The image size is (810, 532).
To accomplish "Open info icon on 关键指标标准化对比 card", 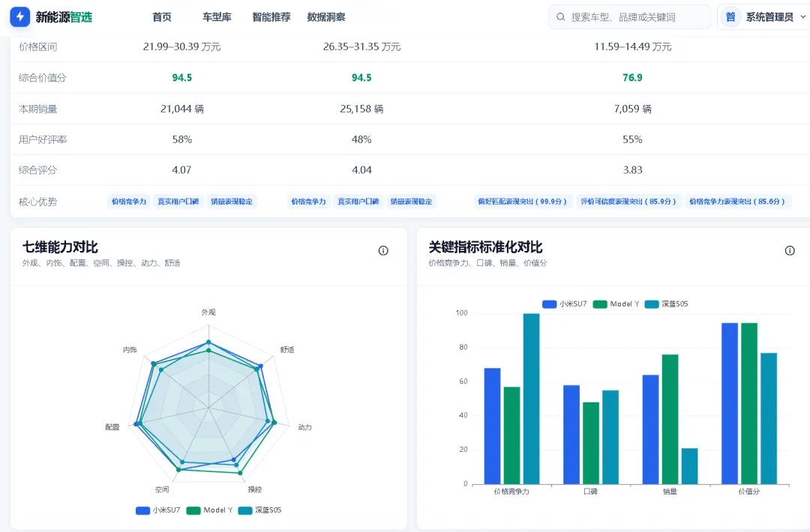I will [x=790, y=251].
